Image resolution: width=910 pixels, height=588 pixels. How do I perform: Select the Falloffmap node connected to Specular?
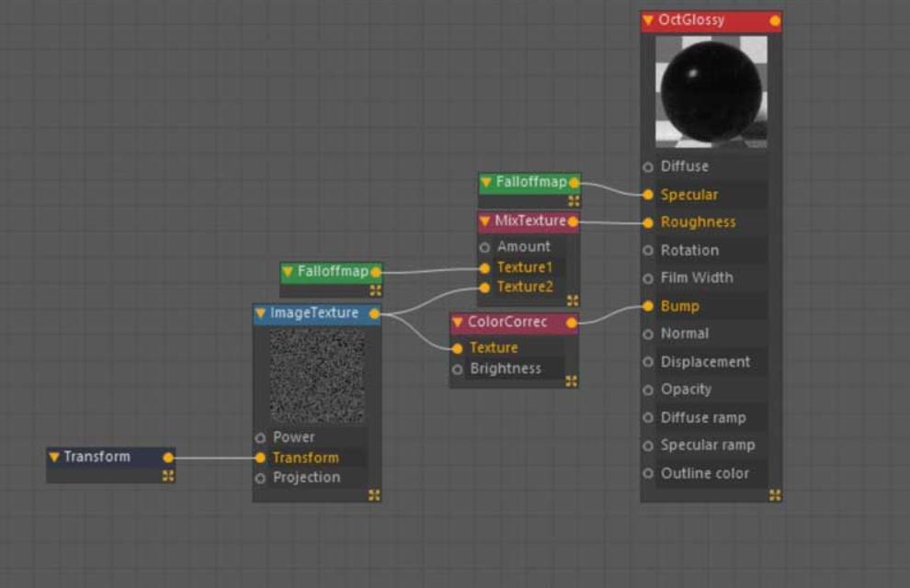click(530, 183)
